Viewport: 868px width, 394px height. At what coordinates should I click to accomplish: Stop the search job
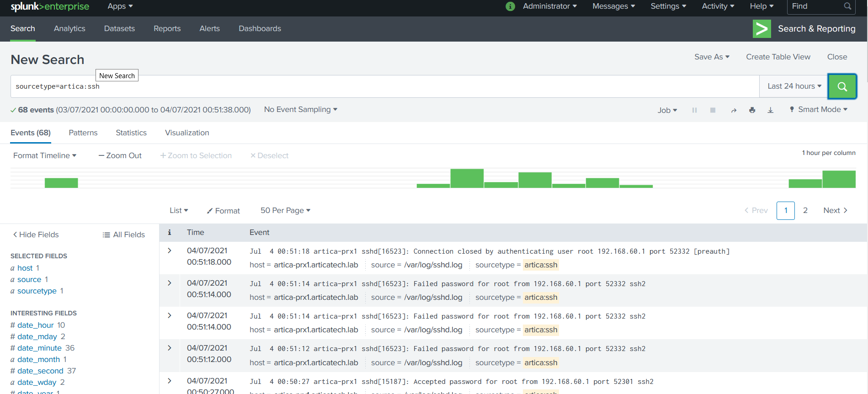pyautogui.click(x=713, y=110)
